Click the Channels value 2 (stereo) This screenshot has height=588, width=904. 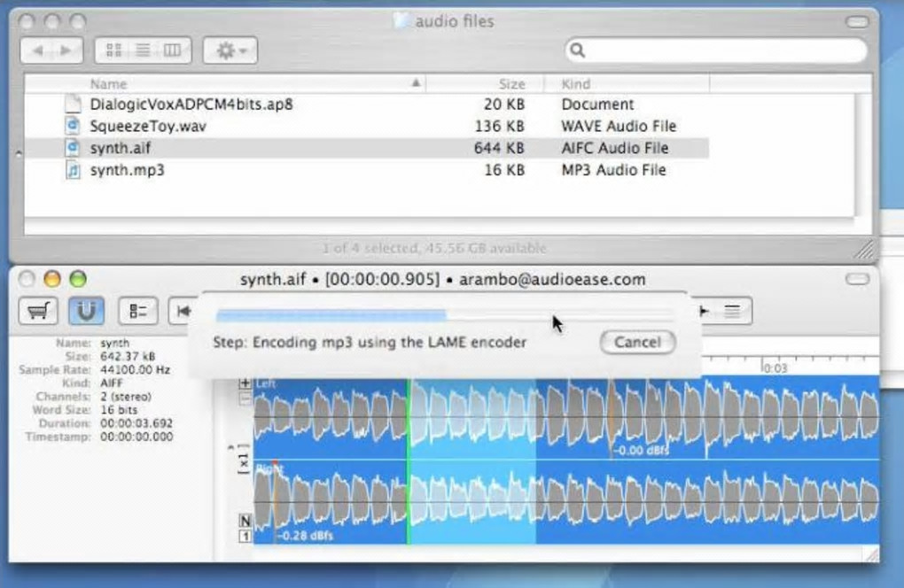(126, 396)
